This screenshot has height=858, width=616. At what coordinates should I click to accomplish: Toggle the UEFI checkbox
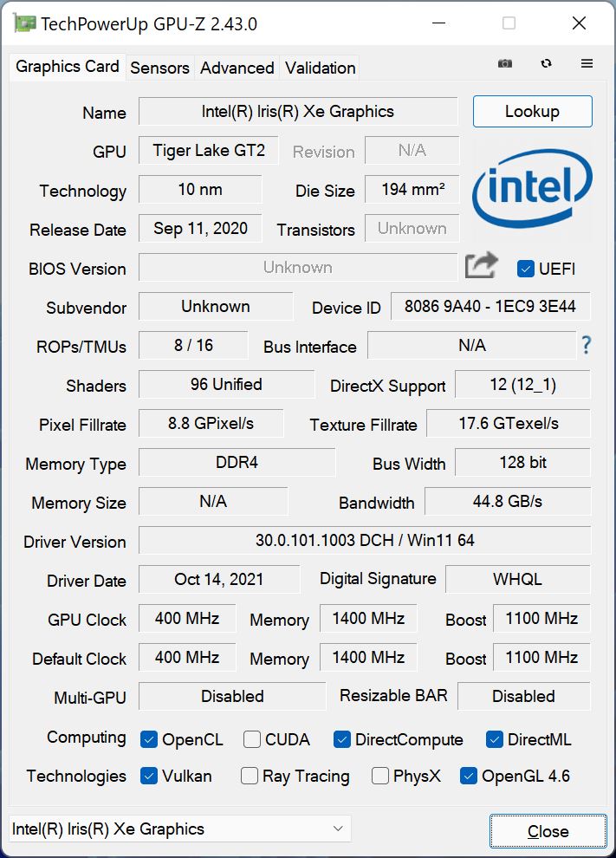(525, 269)
